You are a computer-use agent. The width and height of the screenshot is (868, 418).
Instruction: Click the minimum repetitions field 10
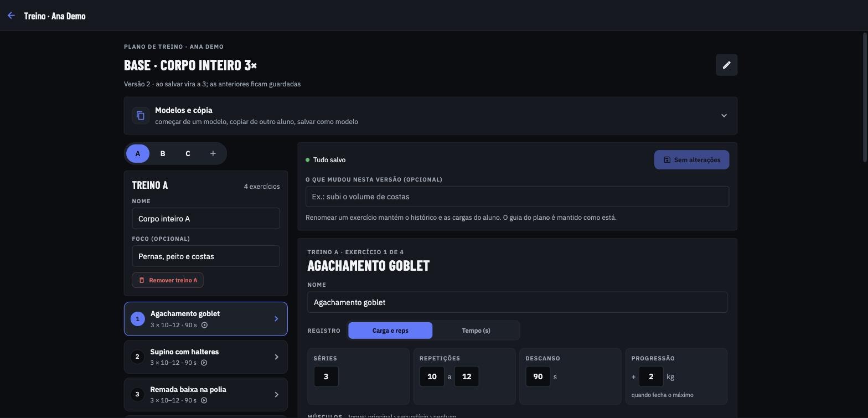click(x=432, y=376)
